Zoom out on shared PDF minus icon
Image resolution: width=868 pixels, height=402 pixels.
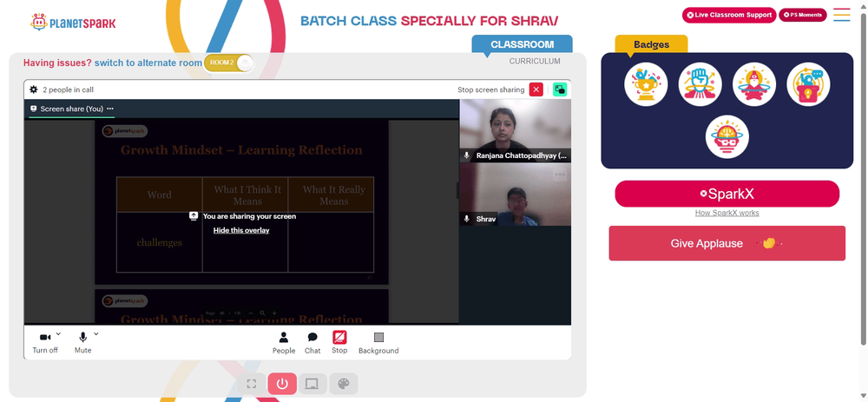[251, 313]
